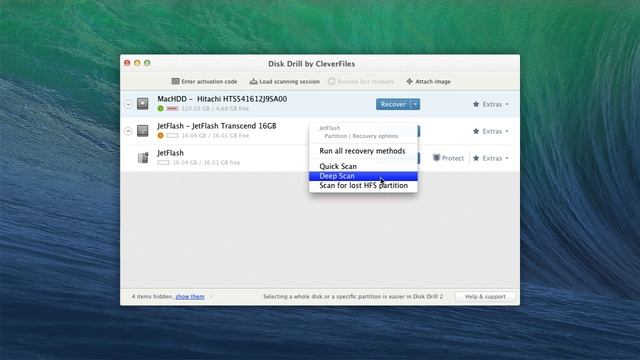
Task: Zoom the Disk Drill window with green button
Action: tap(147, 63)
